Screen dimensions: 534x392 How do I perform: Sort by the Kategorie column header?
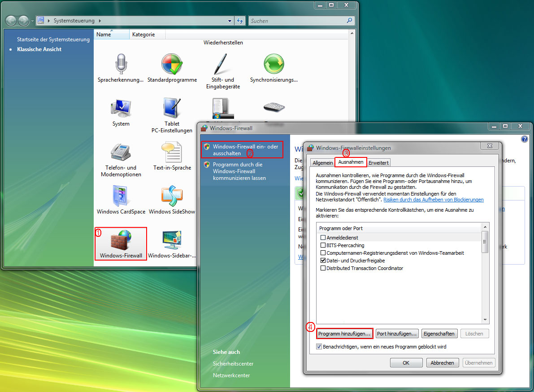[147, 35]
